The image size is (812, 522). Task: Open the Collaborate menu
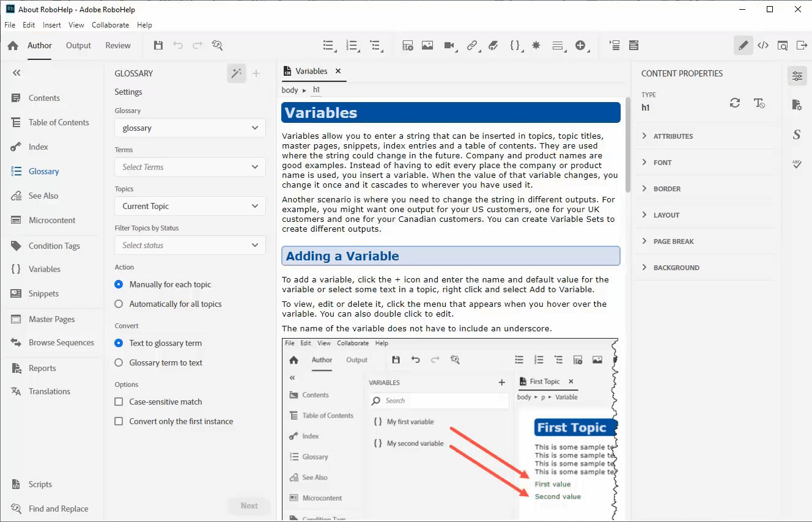click(x=110, y=25)
